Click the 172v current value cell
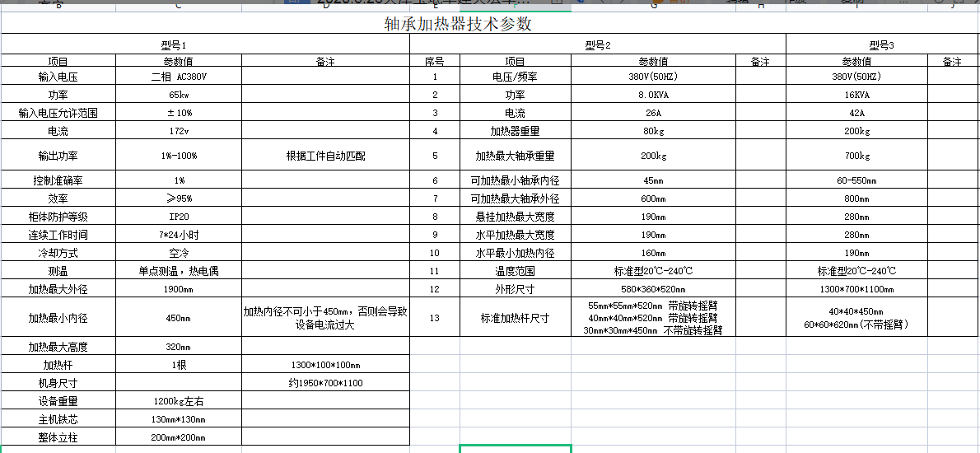Image resolution: width=980 pixels, height=453 pixels. click(179, 131)
